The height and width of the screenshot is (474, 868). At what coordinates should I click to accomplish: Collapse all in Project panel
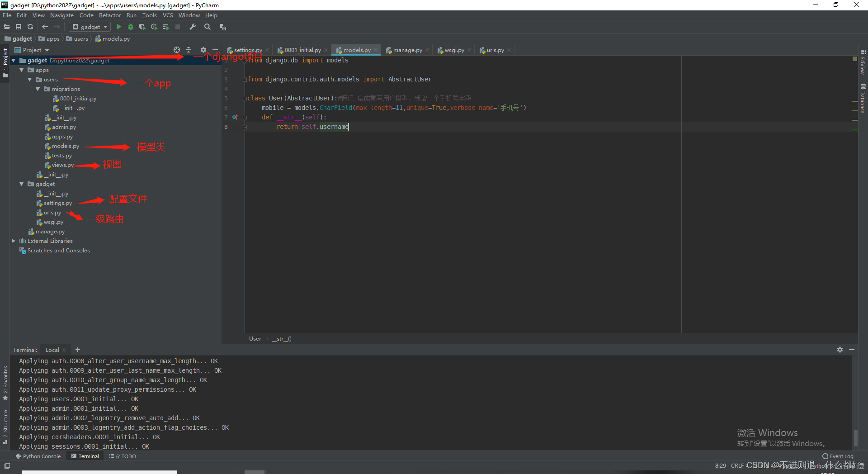[x=189, y=50]
